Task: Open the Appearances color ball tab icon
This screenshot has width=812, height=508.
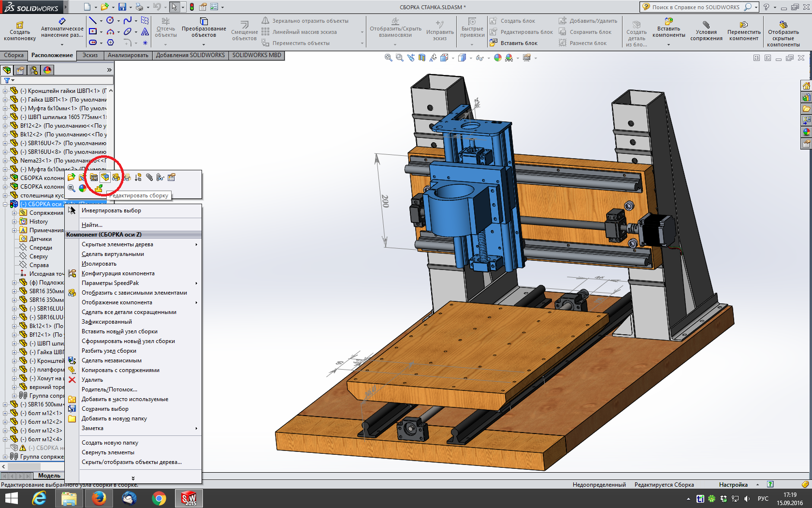Action: (47, 70)
